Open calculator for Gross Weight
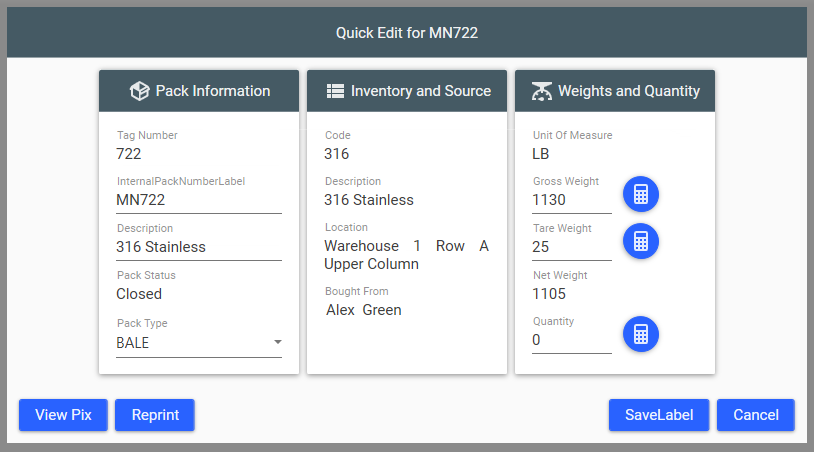814x452 pixels. click(641, 194)
